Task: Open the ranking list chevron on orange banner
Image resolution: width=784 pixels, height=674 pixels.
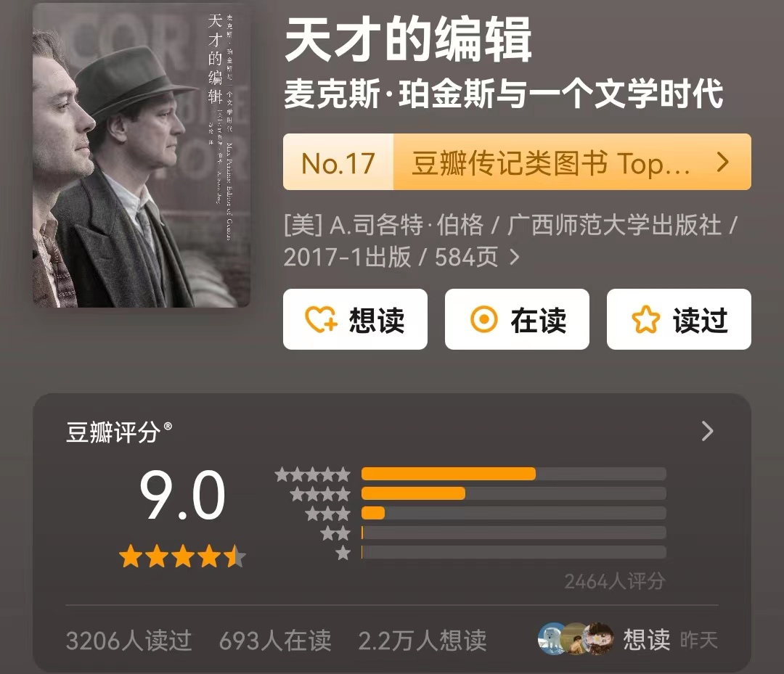Action: click(722, 163)
